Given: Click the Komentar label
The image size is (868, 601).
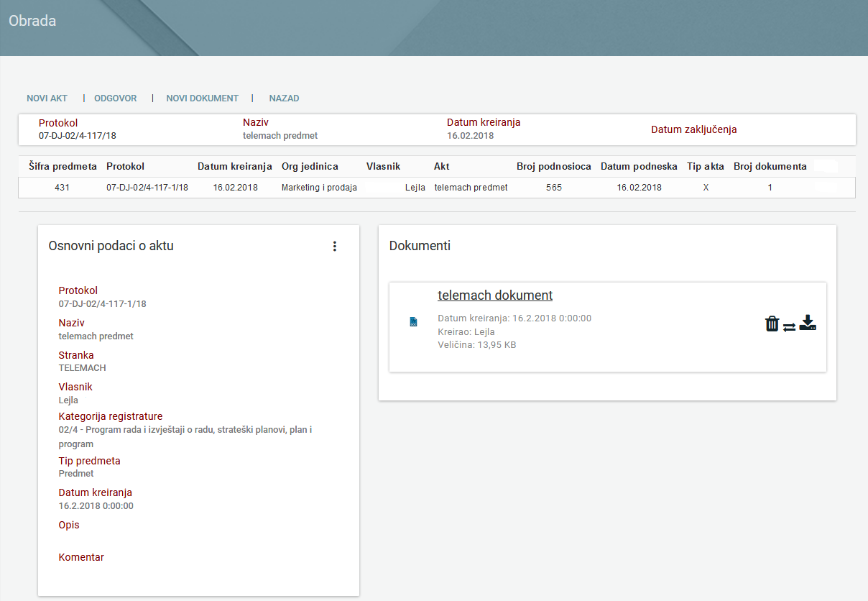Looking at the screenshot, I should [81, 557].
